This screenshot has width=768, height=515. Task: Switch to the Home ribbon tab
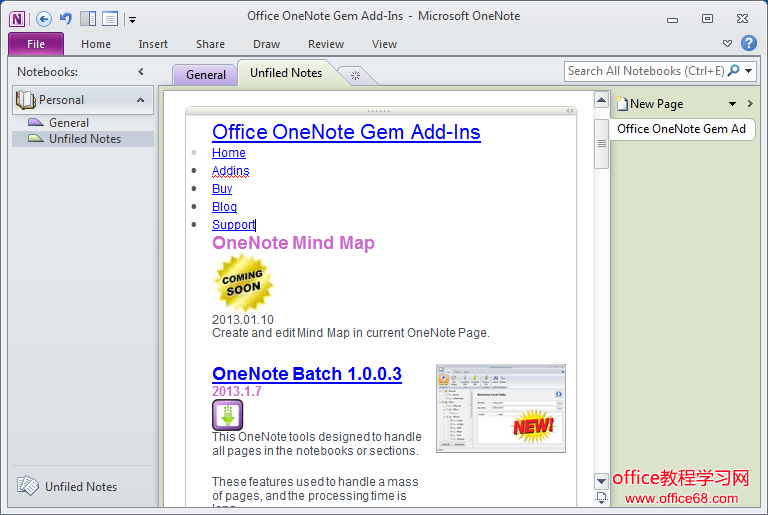(x=96, y=44)
